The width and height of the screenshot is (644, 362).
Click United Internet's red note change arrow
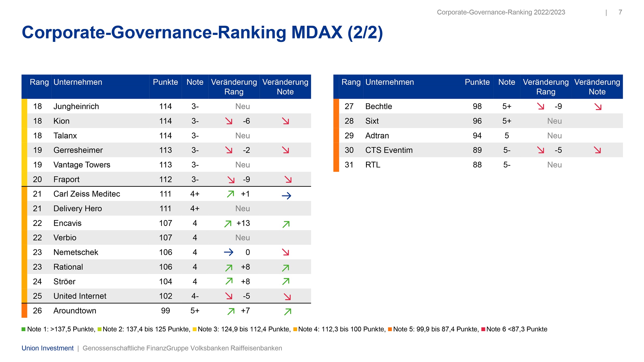[x=287, y=297]
